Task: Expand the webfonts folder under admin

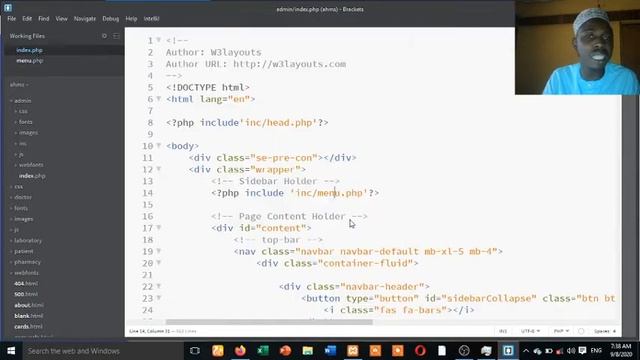Action: pyautogui.click(x=31, y=165)
